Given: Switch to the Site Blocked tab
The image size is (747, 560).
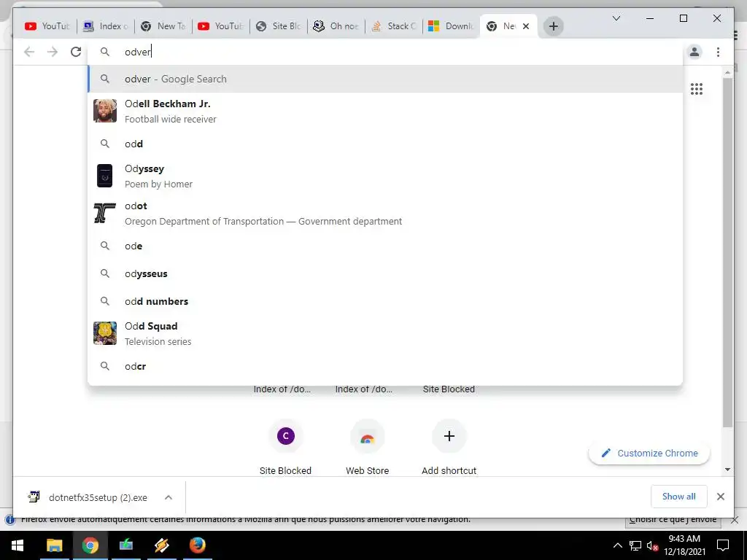Looking at the screenshot, I should click(x=279, y=26).
